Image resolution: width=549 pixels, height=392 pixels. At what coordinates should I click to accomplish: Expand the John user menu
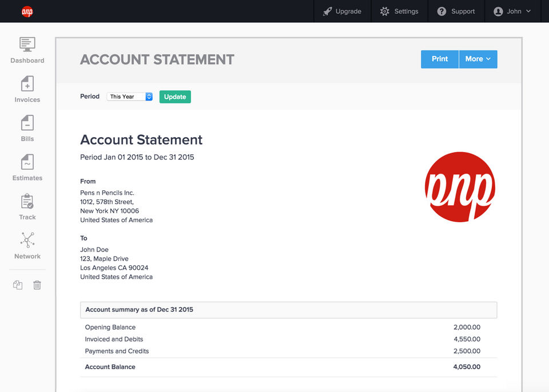[512, 11]
